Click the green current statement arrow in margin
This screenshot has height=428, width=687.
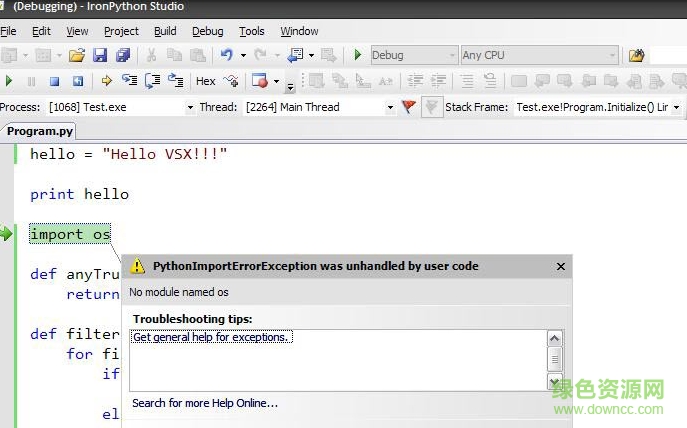coord(6,233)
